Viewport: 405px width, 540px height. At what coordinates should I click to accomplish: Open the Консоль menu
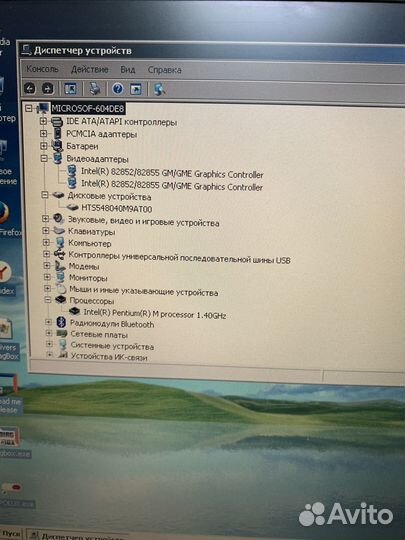click(42, 69)
